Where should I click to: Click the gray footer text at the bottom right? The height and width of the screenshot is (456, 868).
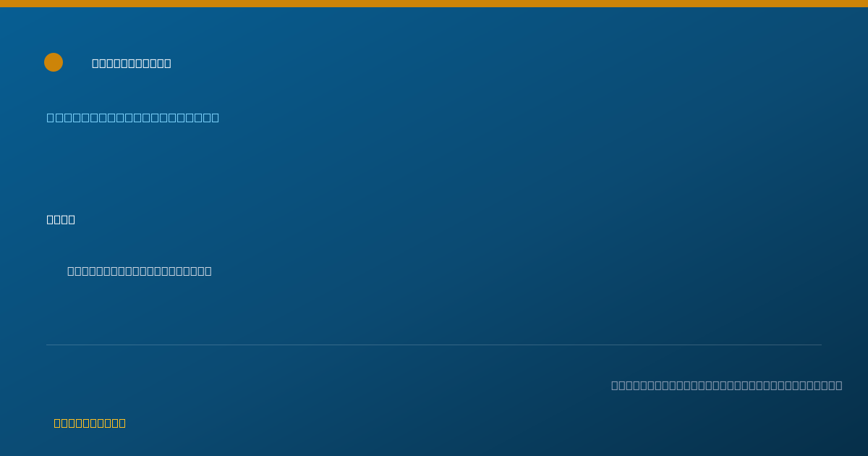pyautogui.click(x=727, y=385)
